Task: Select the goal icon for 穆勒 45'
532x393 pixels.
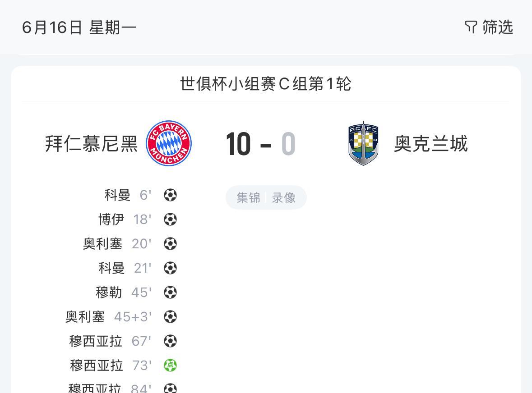Action: click(170, 292)
